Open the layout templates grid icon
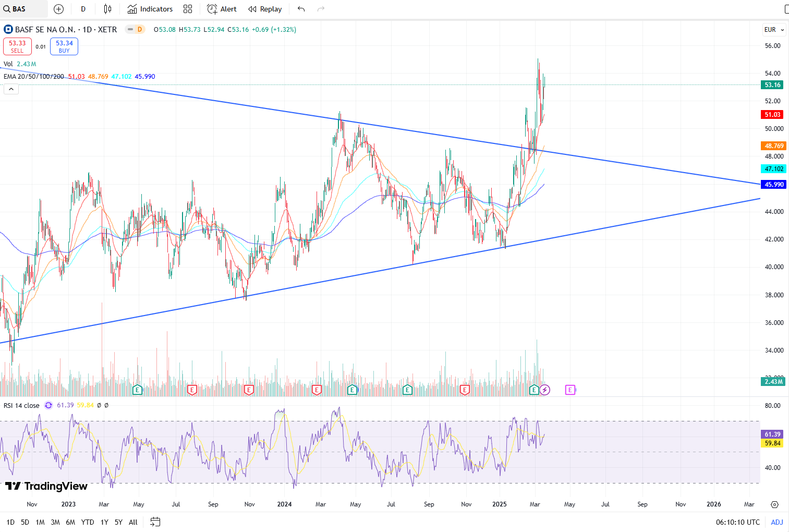Viewport: 789px width, 532px height. (x=188, y=9)
